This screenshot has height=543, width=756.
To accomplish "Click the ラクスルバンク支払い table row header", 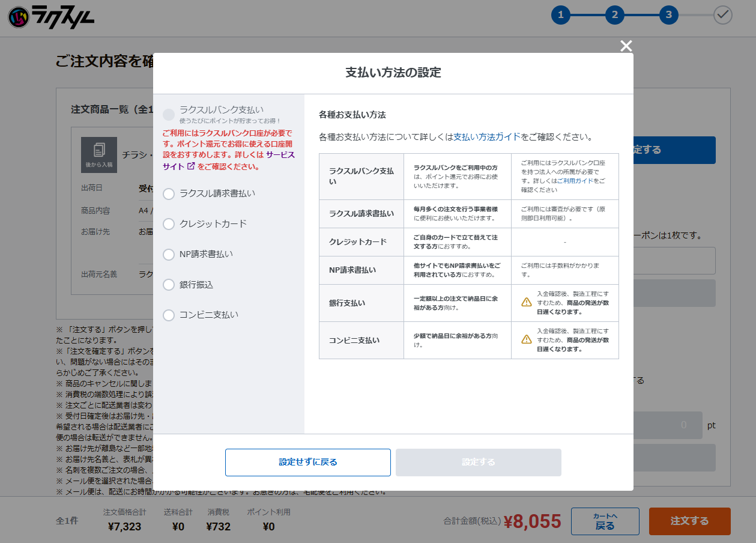I will click(x=361, y=176).
